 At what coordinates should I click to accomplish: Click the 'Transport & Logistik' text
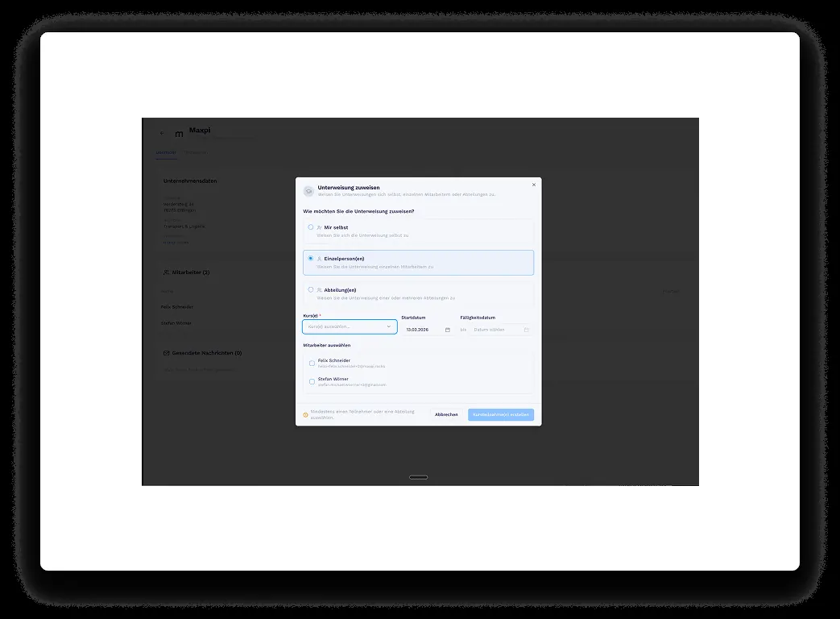tap(184, 226)
